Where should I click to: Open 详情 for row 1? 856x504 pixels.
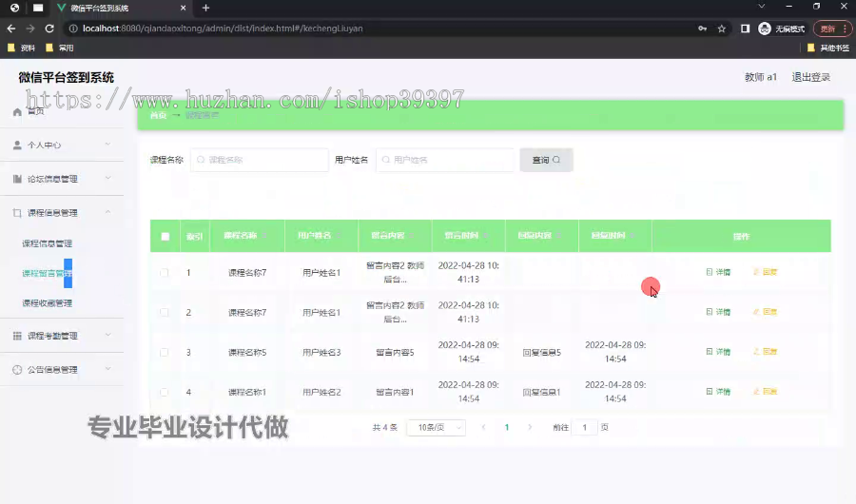pyautogui.click(x=718, y=272)
